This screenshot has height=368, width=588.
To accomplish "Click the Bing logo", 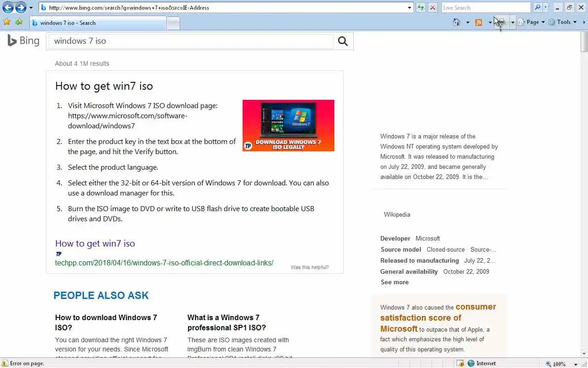I will click(x=23, y=41).
